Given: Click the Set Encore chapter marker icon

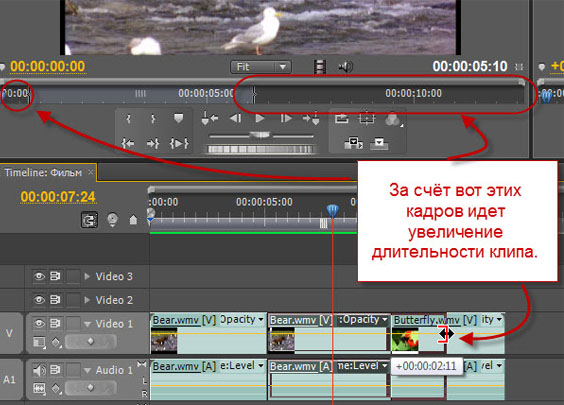Looking at the screenshot, I should point(113,220).
